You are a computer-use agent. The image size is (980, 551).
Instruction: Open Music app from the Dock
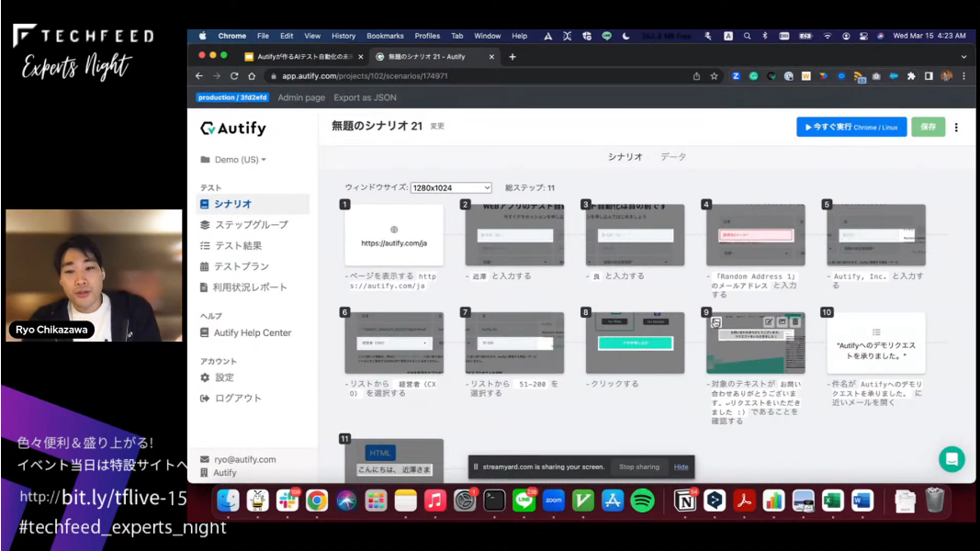pyautogui.click(x=435, y=500)
